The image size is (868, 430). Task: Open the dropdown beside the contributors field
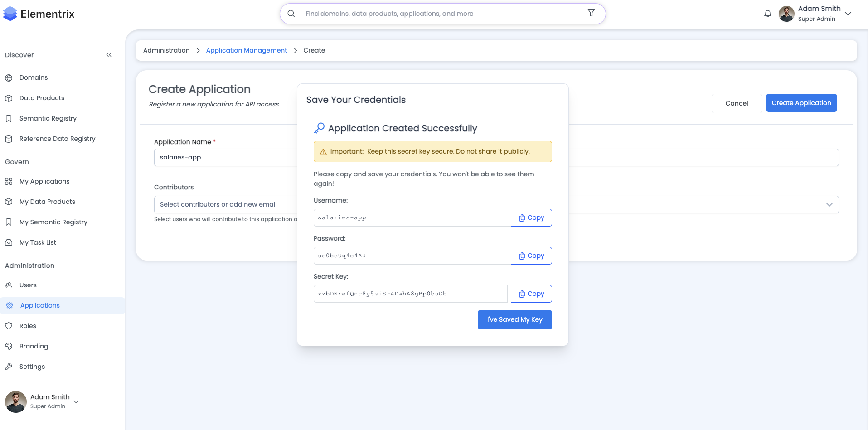pos(829,204)
